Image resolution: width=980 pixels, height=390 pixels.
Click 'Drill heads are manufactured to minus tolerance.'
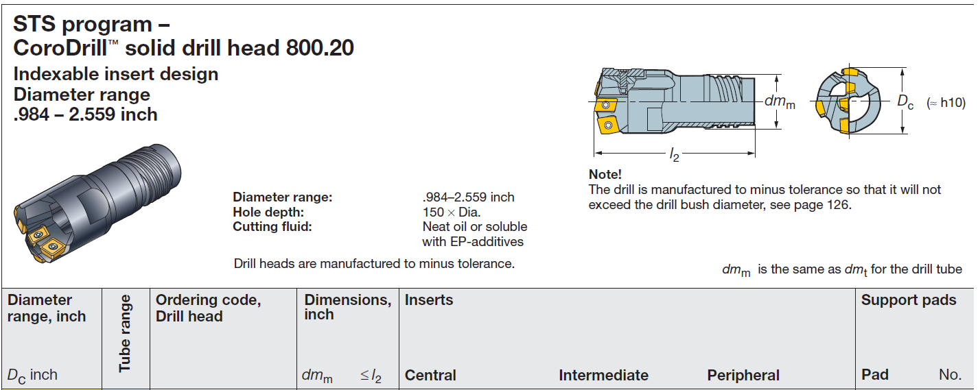pyautogui.click(x=374, y=263)
